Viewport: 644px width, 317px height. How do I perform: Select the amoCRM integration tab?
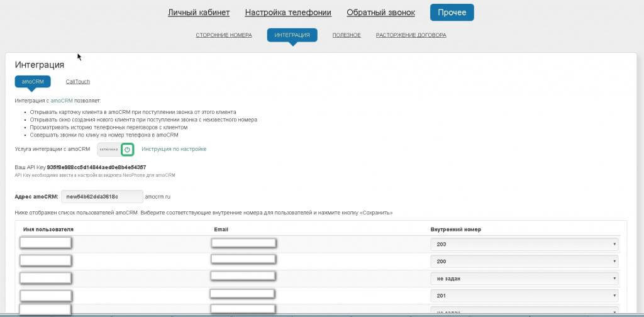coord(32,81)
